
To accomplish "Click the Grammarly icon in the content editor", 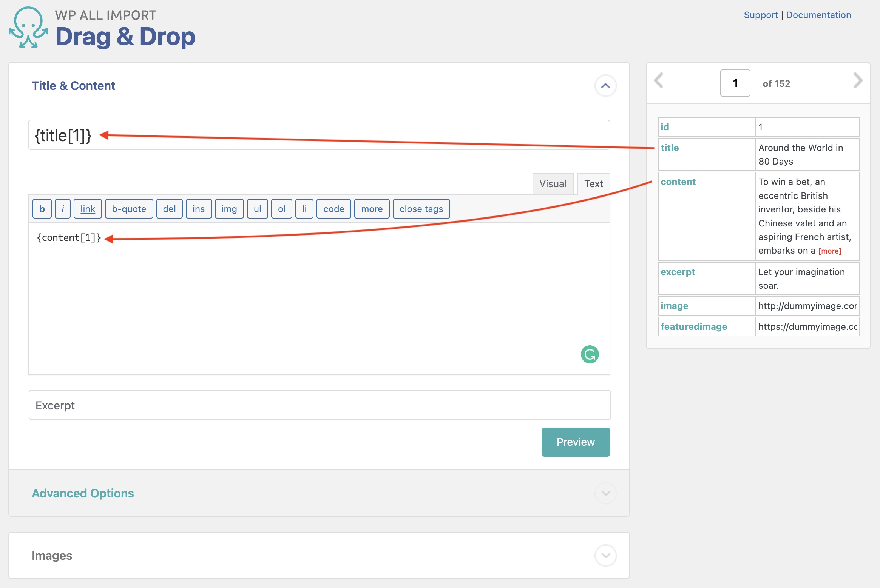I will point(590,354).
